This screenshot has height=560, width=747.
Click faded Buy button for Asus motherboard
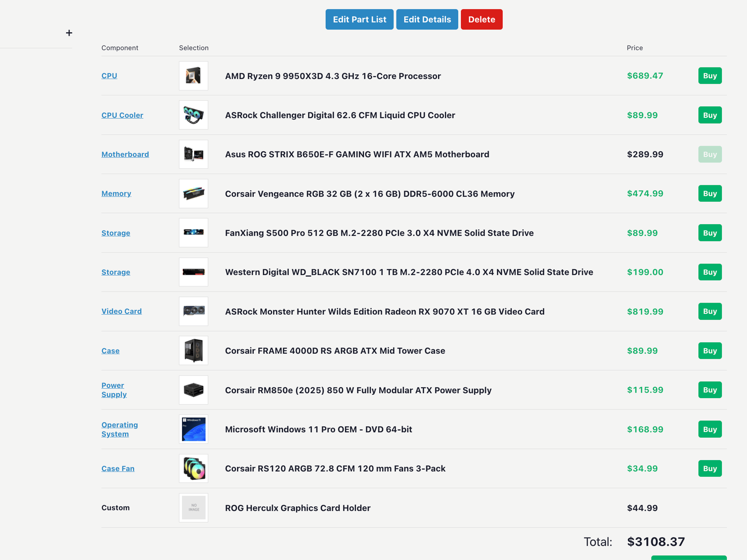(710, 154)
